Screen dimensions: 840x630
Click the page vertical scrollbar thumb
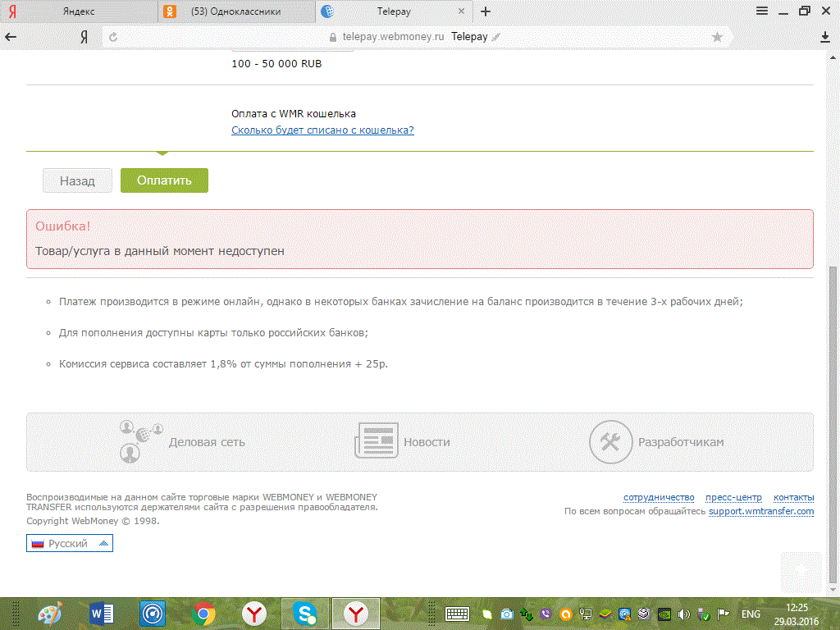(x=833, y=425)
